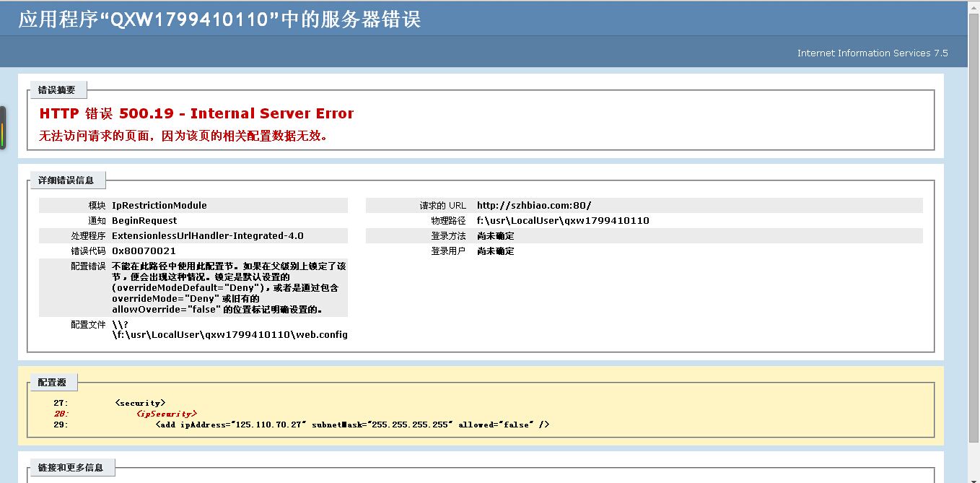
Task: Click the line 29 ipAddress add entry
Action: point(352,425)
